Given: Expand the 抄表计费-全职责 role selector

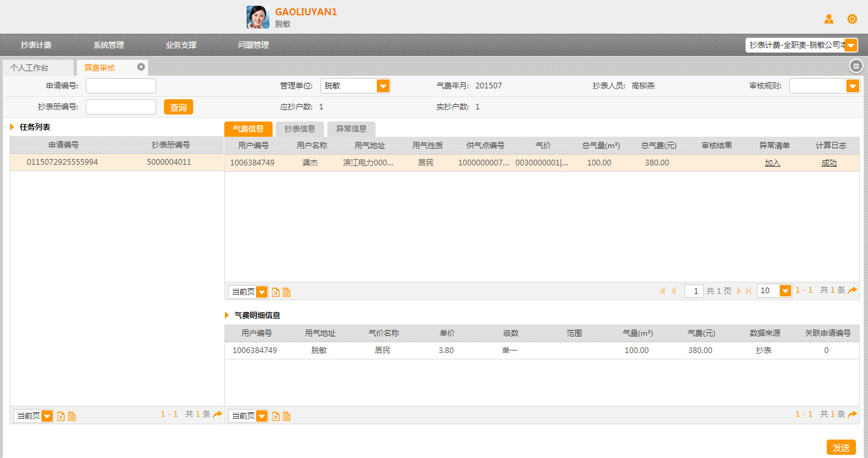Looking at the screenshot, I should pyautogui.click(x=851, y=45).
